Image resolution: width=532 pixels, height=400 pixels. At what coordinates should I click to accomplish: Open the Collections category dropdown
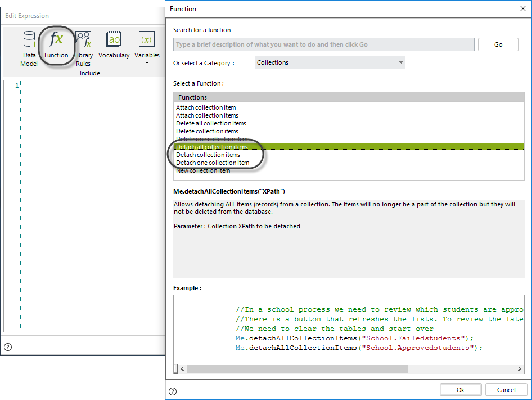tap(330, 62)
